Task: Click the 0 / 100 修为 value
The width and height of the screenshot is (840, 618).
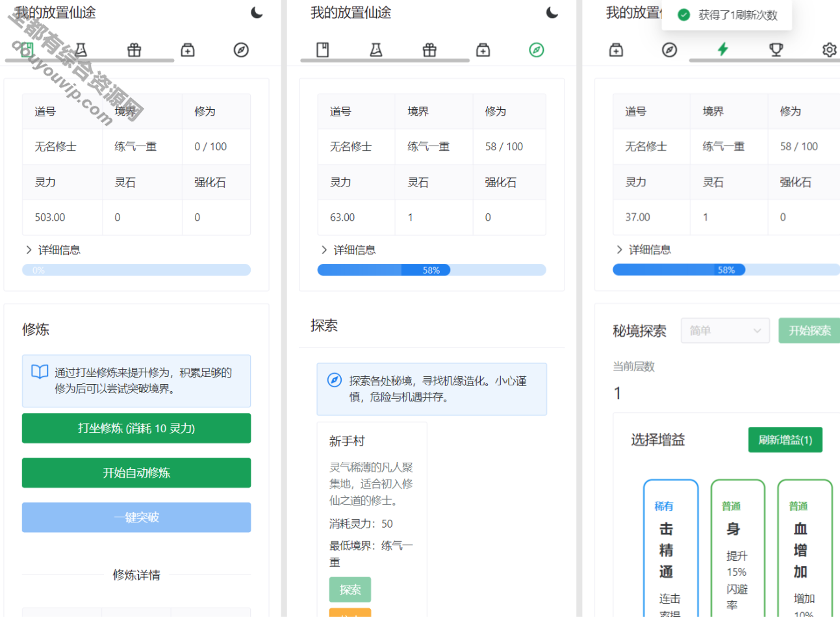Action: coord(210,146)
